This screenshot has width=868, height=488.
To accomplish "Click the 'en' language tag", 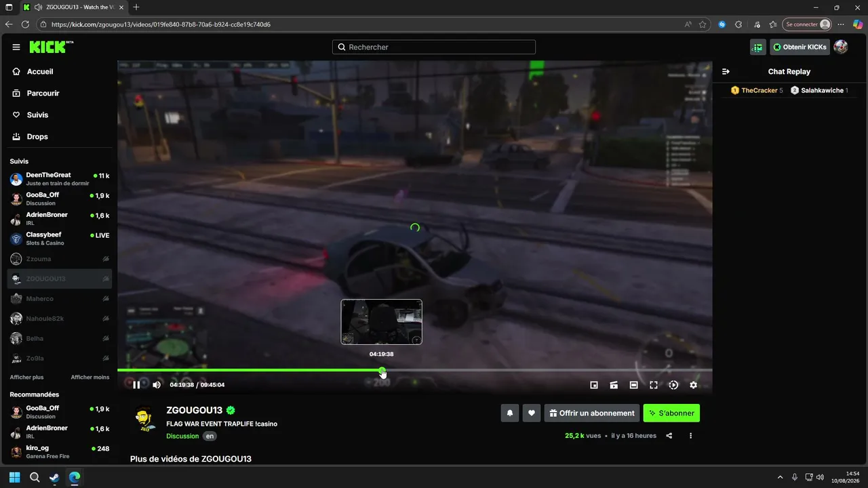I will [x=210, y=436].
